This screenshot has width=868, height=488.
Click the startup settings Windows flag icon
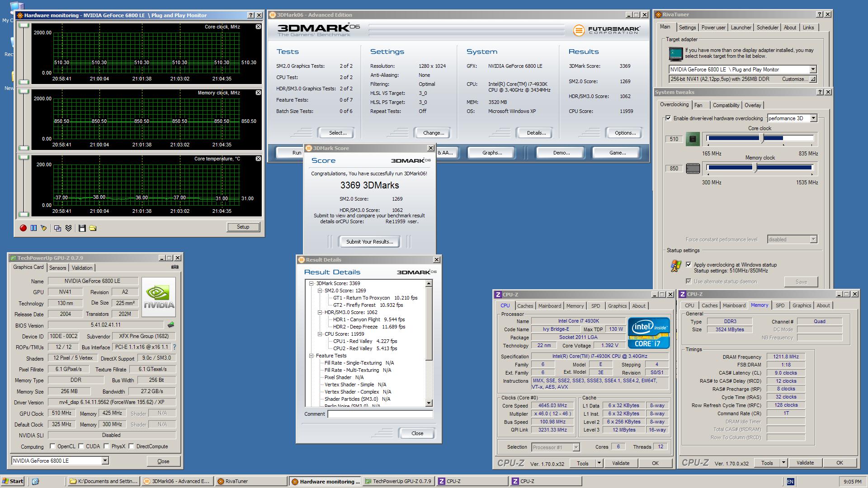click(x=676, y=266)
